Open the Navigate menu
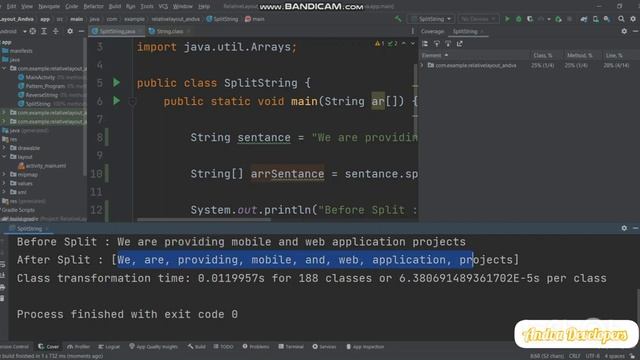The width and height of the screenshot is (640, 360). pyautogui.click(x=49, y=7)
